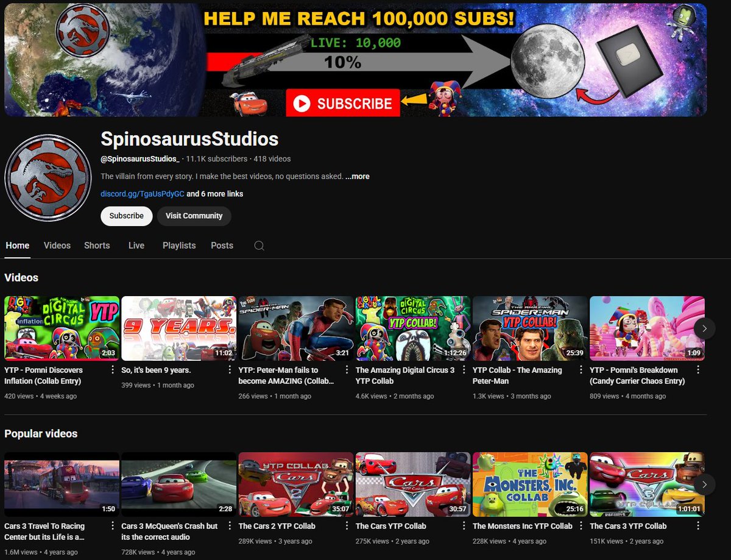Open the Videos section heading
The height and width of the screenshot is (560, 731).
point(21,278)
